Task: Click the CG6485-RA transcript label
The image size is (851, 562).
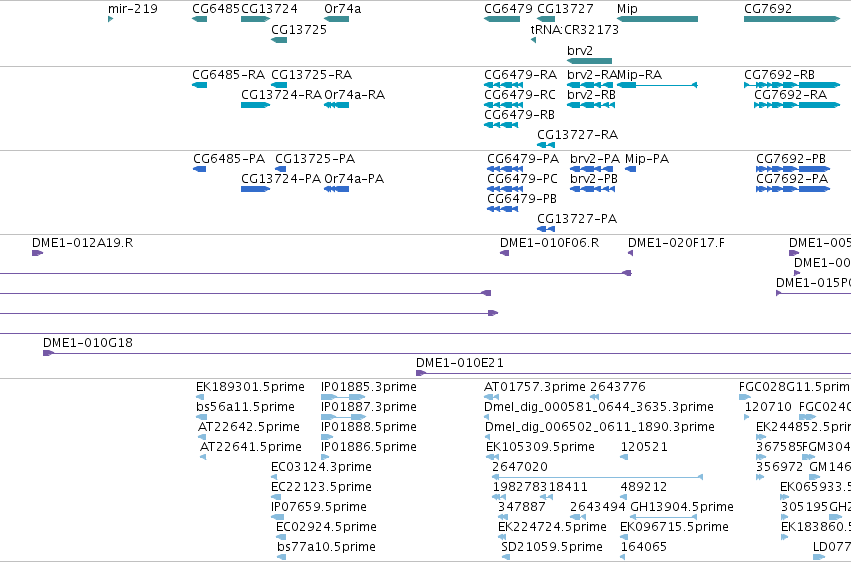Action: click(x=228, y=74)
